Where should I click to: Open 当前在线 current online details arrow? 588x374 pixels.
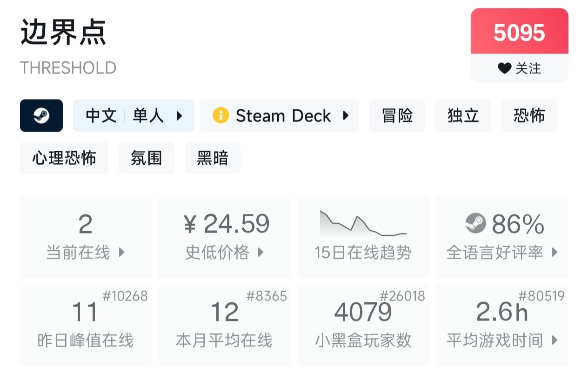tap(122, 253)
